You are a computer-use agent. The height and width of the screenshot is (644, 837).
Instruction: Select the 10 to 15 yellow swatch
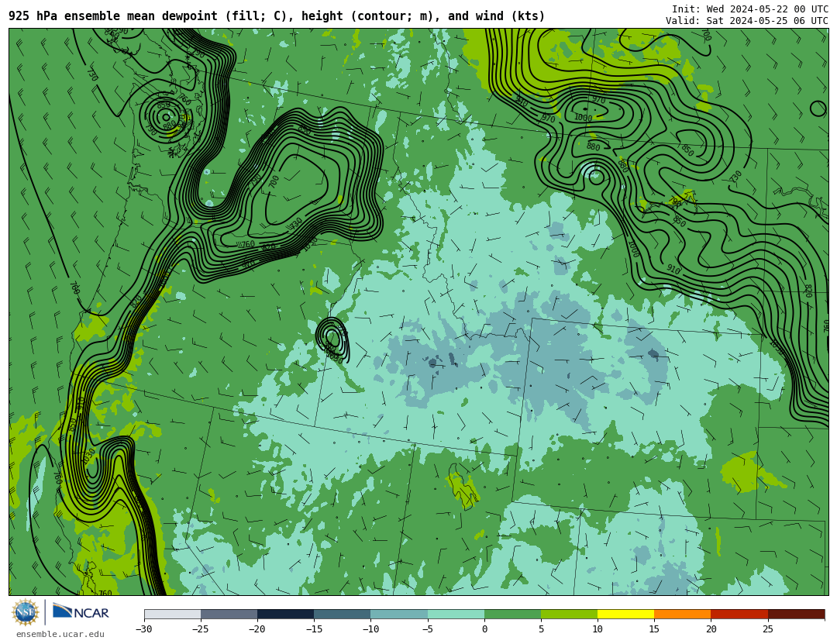[625, 614]
